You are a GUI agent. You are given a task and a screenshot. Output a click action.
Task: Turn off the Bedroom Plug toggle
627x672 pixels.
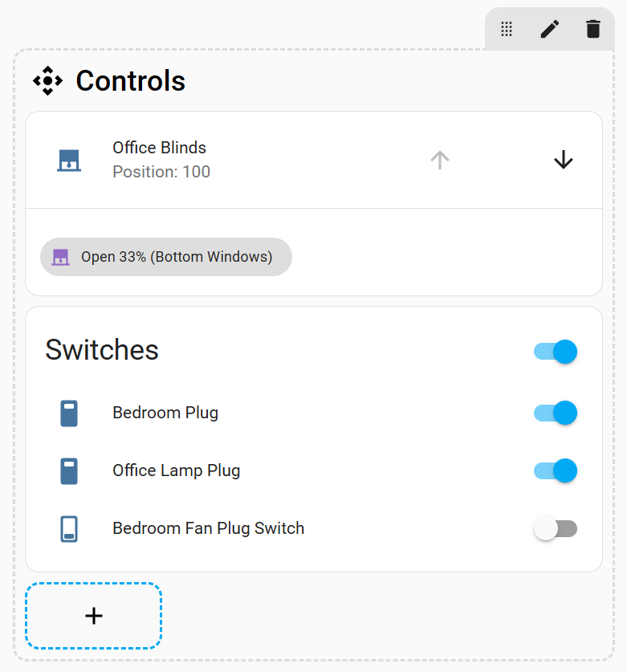[x=556, y=413]
